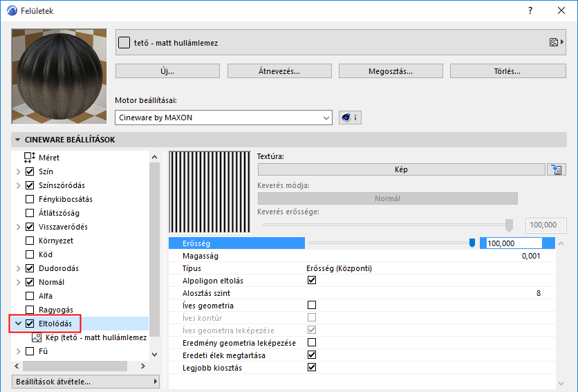Toggle the Normál channel checkbox
Image resolution: width=578 pixels, height=392 pixels.
[x=30, y=282]
